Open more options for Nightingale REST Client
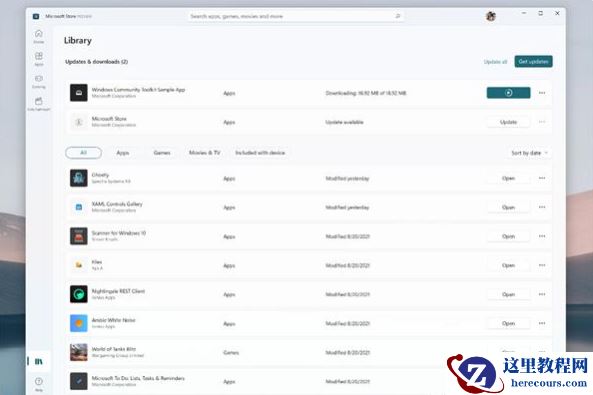This screenshot has height=395, width=593. tap(542, 294)
